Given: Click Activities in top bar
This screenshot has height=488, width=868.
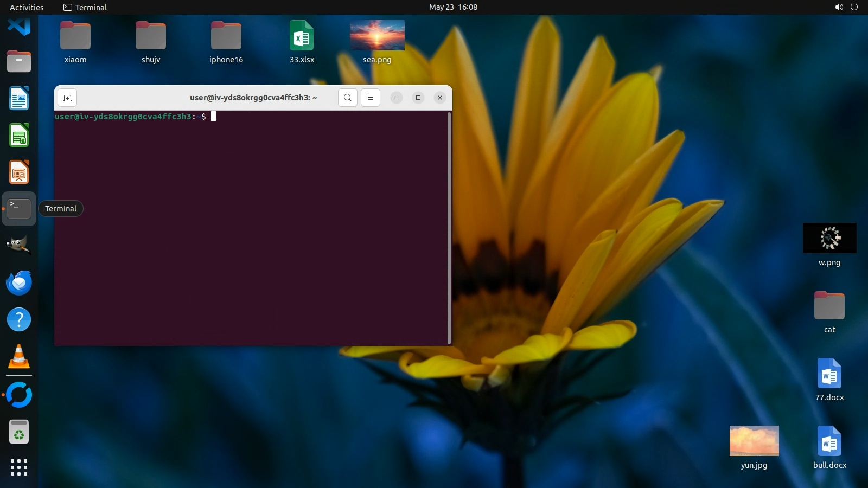Looking at the screenshot, I should click(x=27, y=7).
